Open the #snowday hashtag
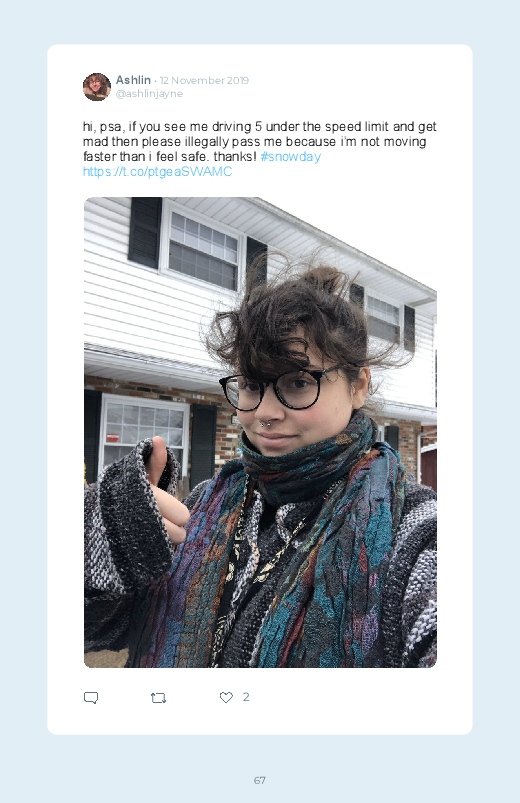The height and width of the screenshot is (803, 520). click(x=290, y=156)
